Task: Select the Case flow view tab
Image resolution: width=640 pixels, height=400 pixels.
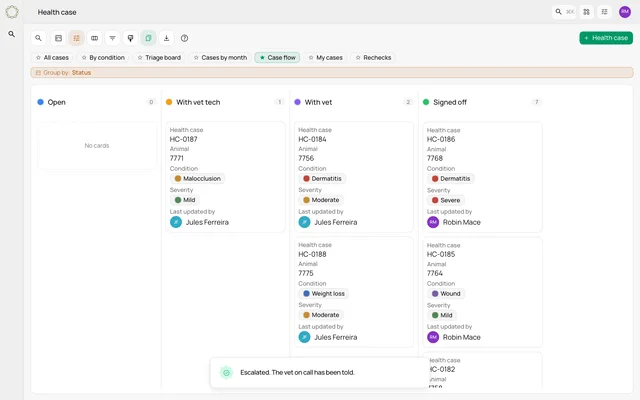Action: pyautogui.click(x=277, y=58)
